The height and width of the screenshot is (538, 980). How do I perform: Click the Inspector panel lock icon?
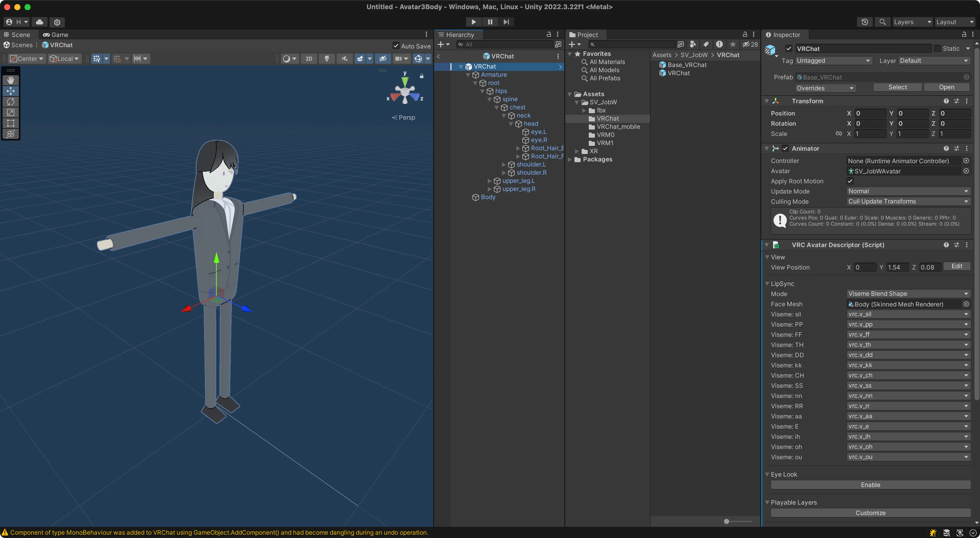(964, 35)
